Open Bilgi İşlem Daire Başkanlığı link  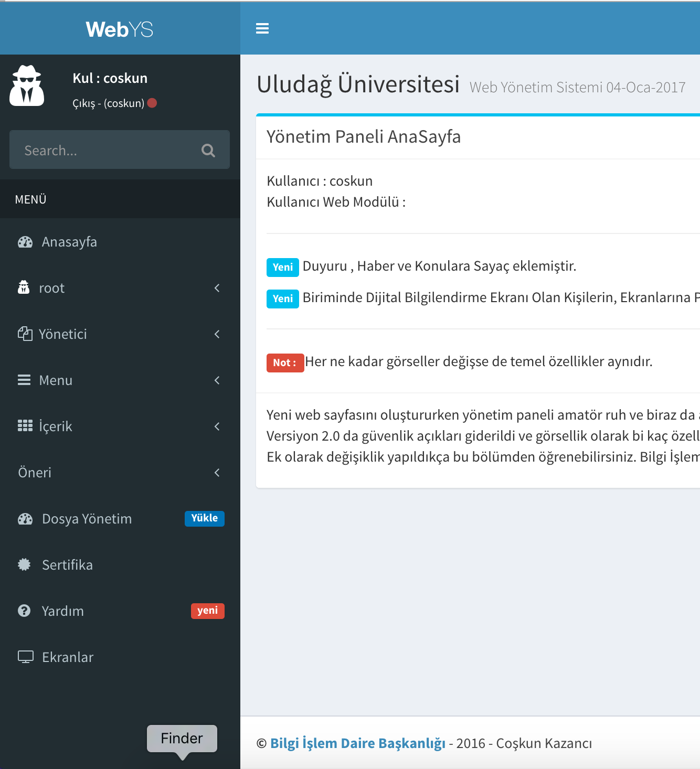click(358, 743)
